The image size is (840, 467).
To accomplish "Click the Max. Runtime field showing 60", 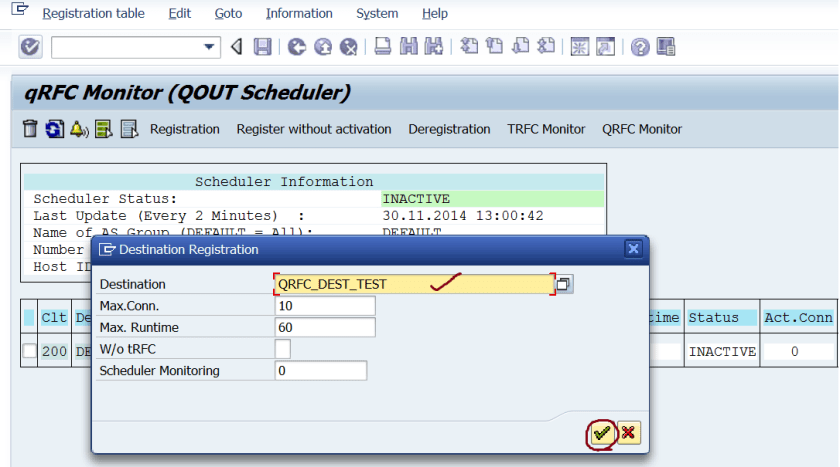I will coord(325,327).
